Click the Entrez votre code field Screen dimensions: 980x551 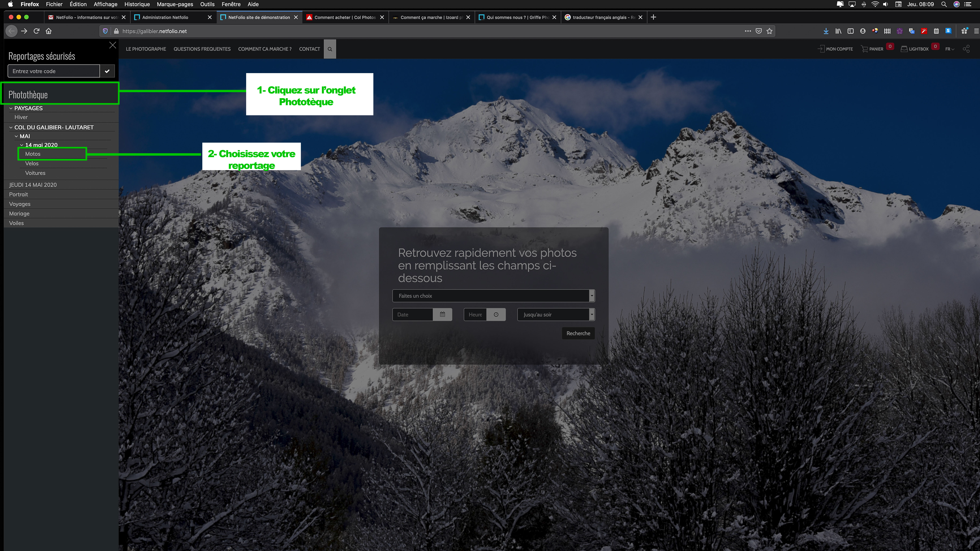tap(54, 71)
